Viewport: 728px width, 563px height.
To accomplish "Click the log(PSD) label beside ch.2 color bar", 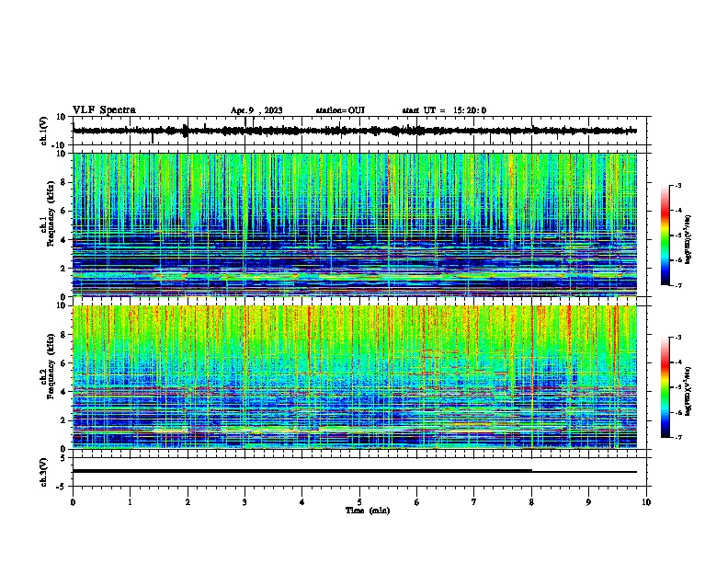I will pyautogui.click(x=688, y=391).
